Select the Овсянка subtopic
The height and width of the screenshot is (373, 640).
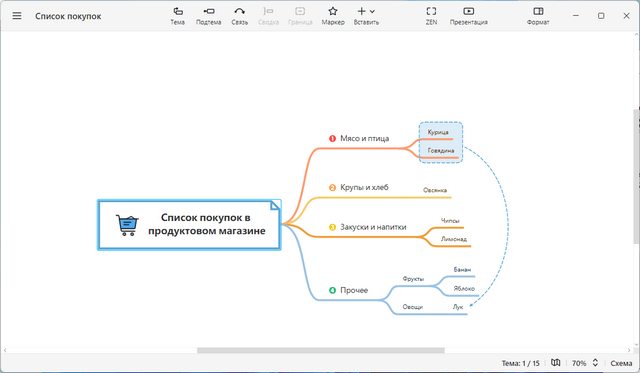435,190
